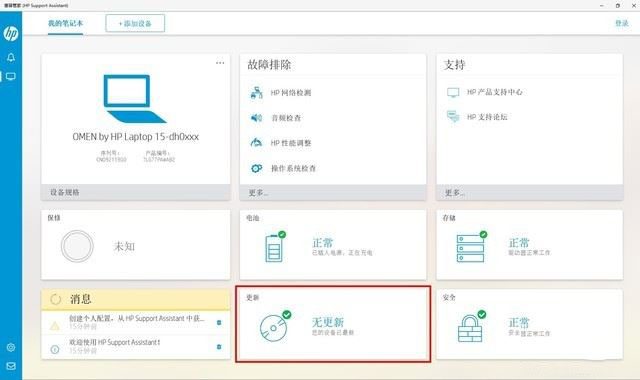Click HP 支持论坛 chat icon

click(x=453, y=117)
